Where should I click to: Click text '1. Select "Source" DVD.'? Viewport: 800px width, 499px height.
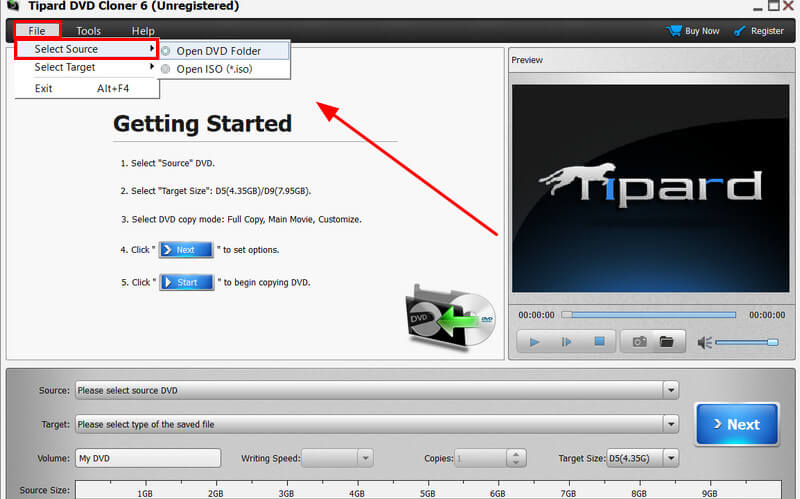point(168,163)
